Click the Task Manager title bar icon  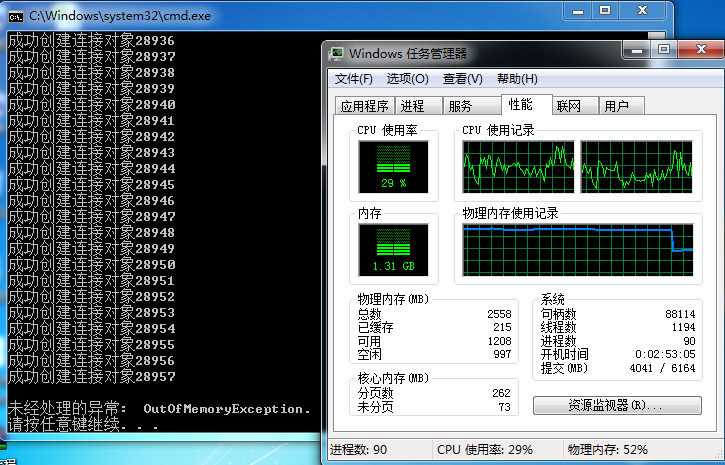tap(336, 54)
